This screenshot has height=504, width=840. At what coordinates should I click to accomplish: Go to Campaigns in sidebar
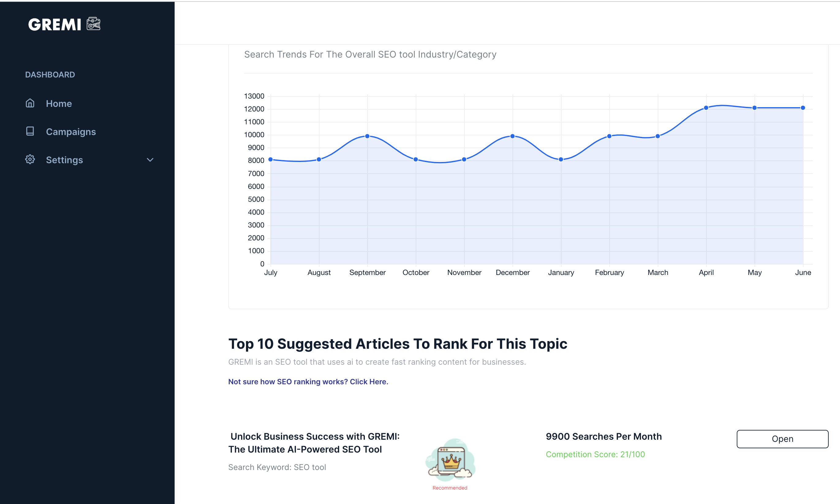[71, 132]
